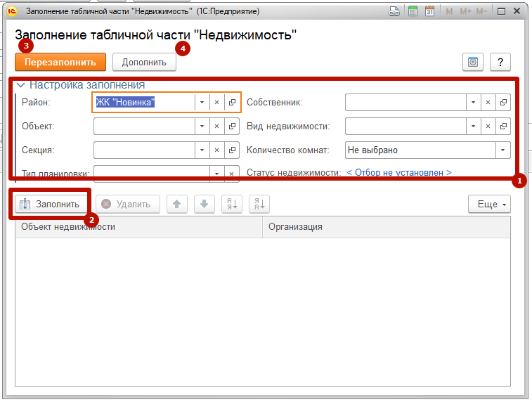Open the calendar icon in title bar
This screenshot has height=402, width=532.
click(x=429, y=11)
